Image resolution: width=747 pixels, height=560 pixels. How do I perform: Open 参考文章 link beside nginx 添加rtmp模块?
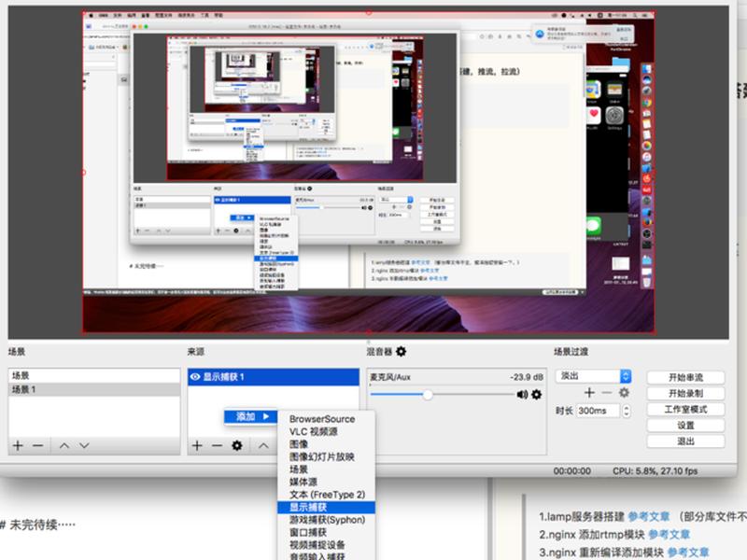669,535
